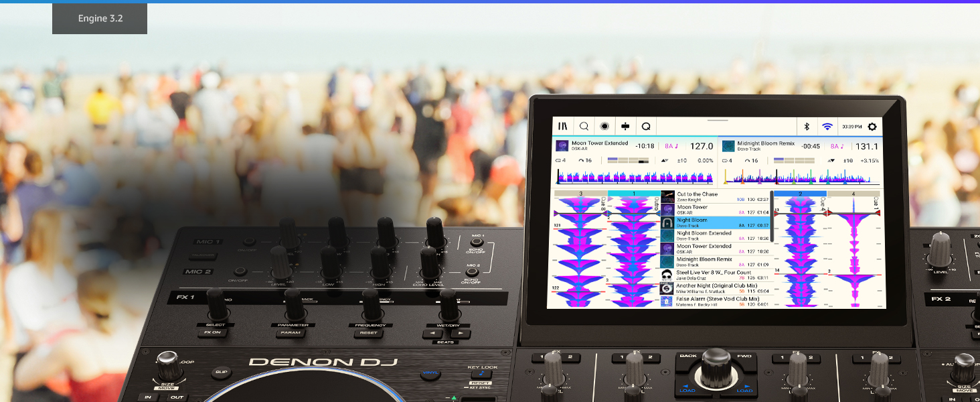Toggle the SLIP button

point(220,373)
